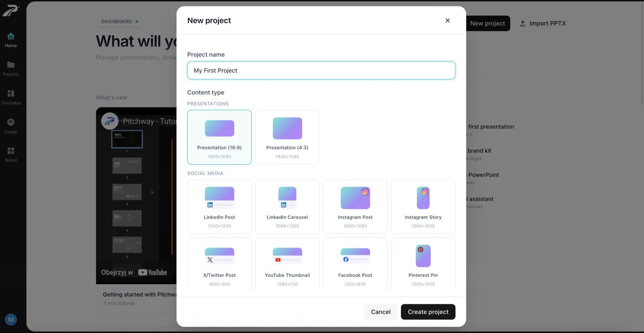Click the New project button behind dialog
644x333 pixels.
[487, 23]
